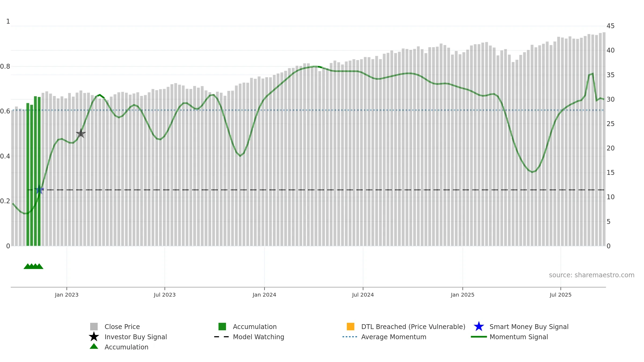Click the Jan 2023 axis label
Image resolution: width=644 pixels, height=362 pixels.
tap(67, 295)
